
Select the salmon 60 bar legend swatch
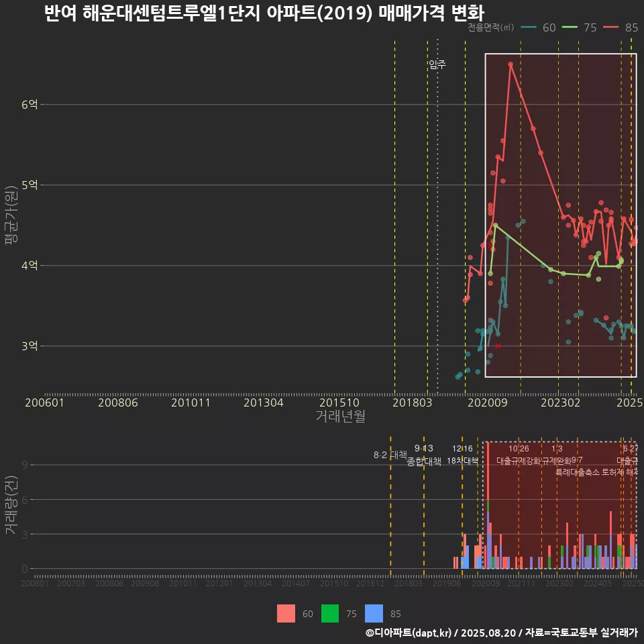tap(286, 614)
